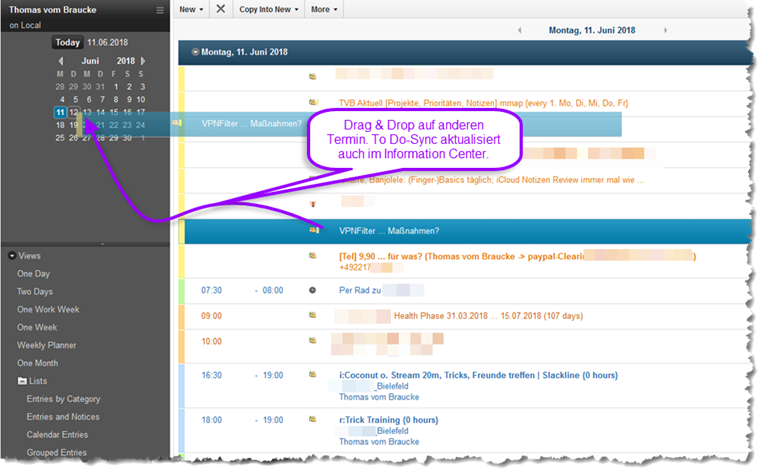Collapse the Montag, 11. Juni 2018 section
The height and width of the screenshot is (474, 765).
pos(195,51)
